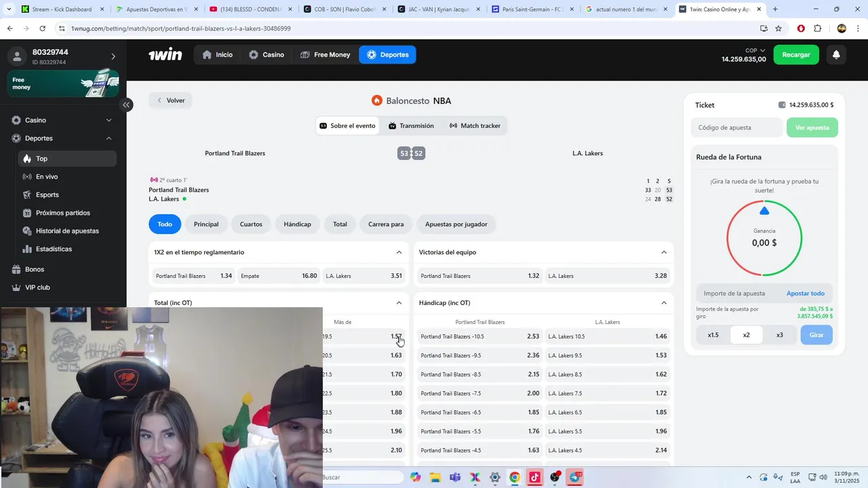868x488 pixels.
Task: Select the Sobre el evento tab
Action: (x=347, y=125)
